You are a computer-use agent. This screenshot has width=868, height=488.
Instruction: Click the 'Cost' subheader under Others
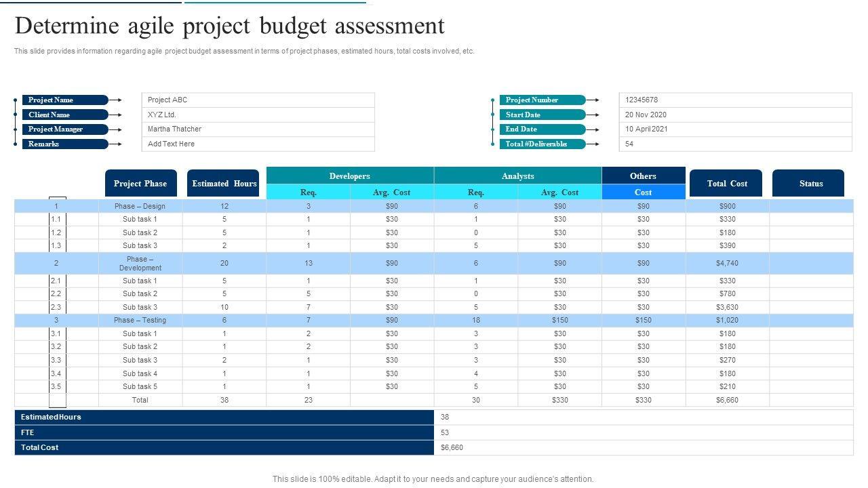[644, 192]
